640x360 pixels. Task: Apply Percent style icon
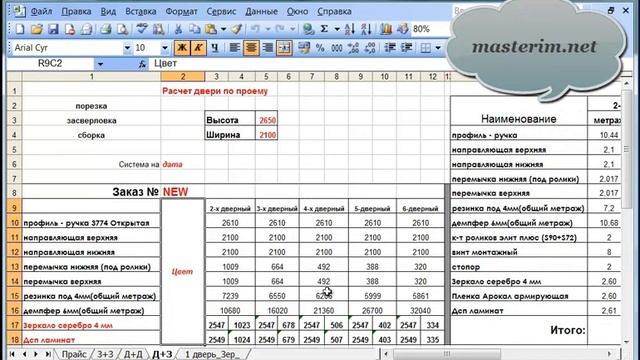320,48
